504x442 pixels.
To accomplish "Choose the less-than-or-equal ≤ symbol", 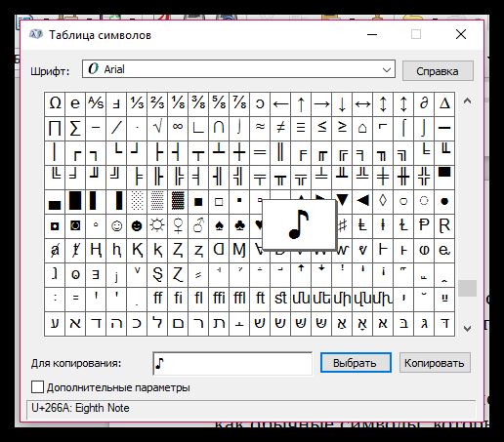I will [321, 128].
